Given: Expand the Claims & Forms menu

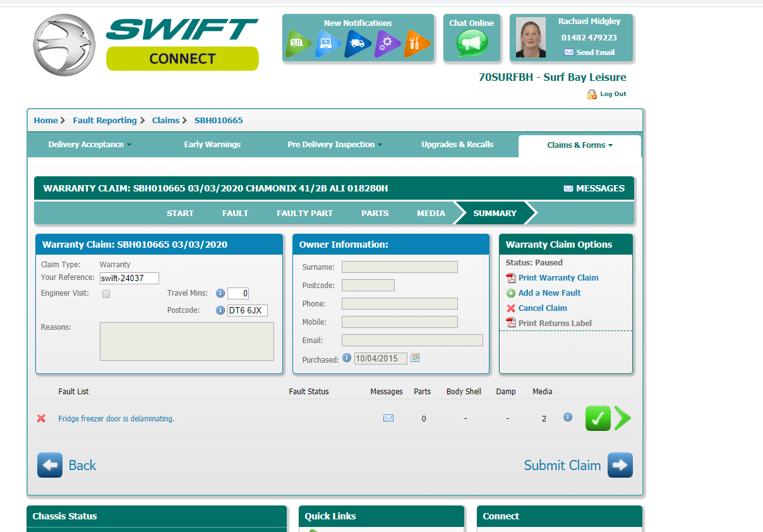Looking at the screenshot, I should tap(580, 145).
